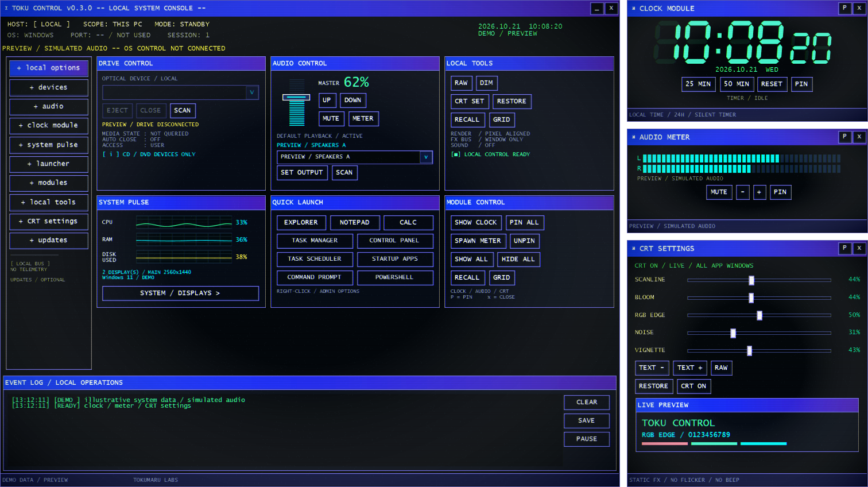Toggle the CRT ON button in CRT Settings
This screenshot has height=487, width=868.
[693, 386]
